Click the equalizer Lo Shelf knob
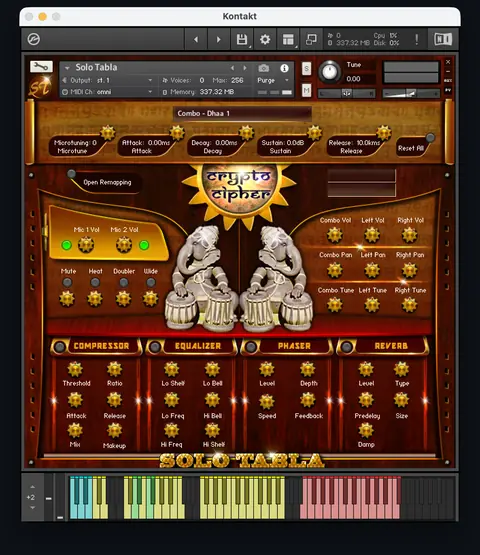This screenshot has height=555, width=480. [172, 369]
